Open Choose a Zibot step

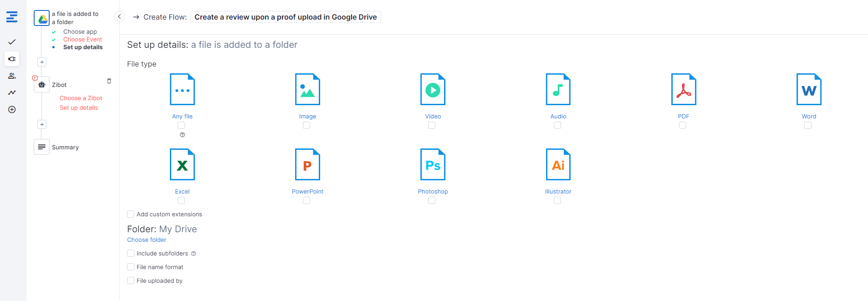[81, 98]
